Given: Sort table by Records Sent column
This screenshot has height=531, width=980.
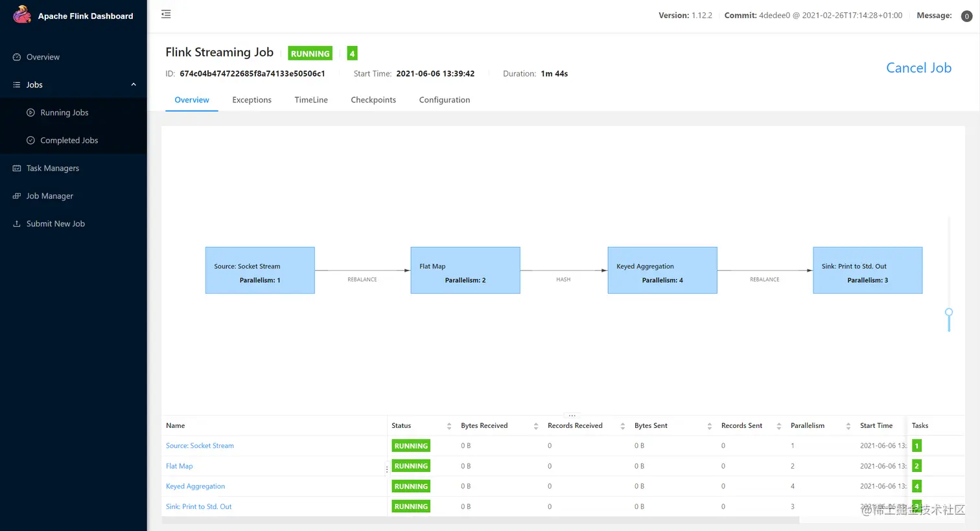Looking at the screenshot, I should [x=779, y=426].
